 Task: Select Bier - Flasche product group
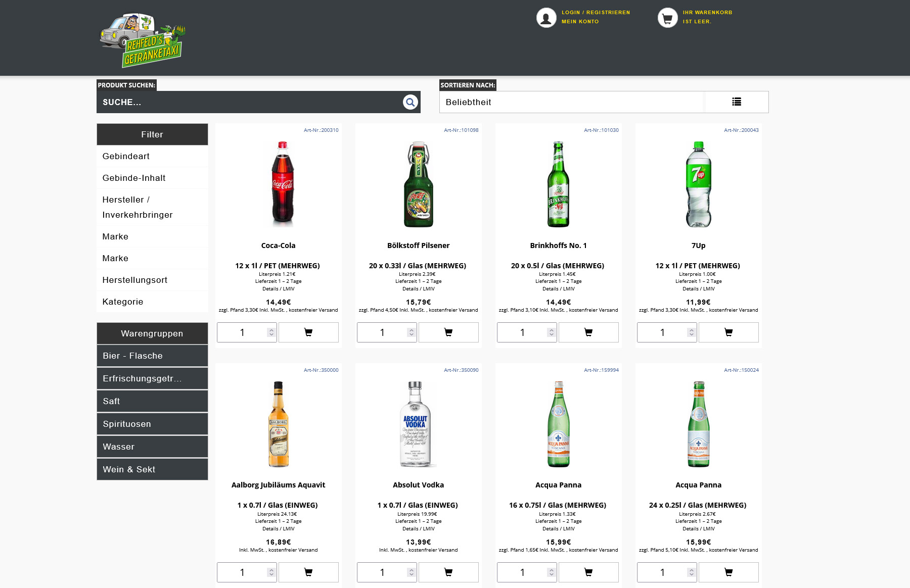pyautogui.click(x=152, y=356)
